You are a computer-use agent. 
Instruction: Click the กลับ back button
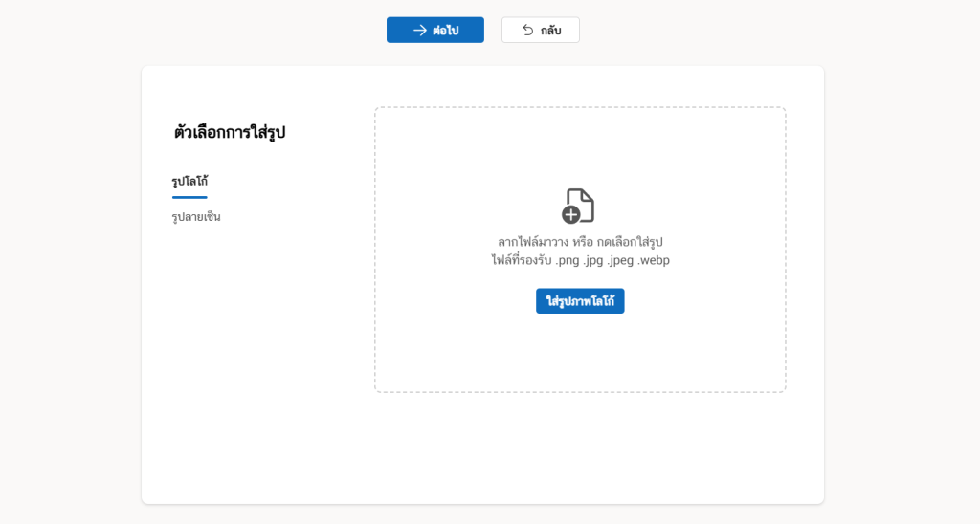(x=541, y=30)
